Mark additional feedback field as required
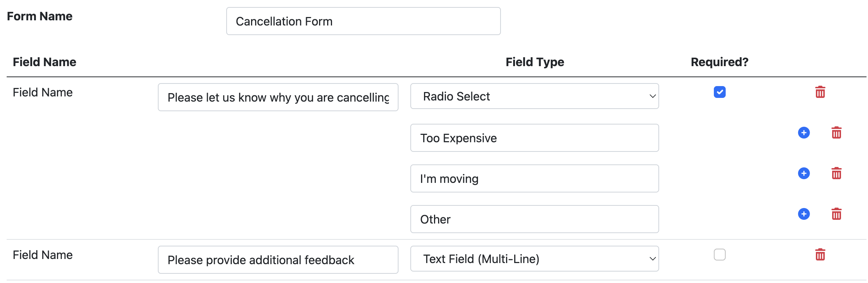Viewport: 868px width, 283px height. point(719,255)
